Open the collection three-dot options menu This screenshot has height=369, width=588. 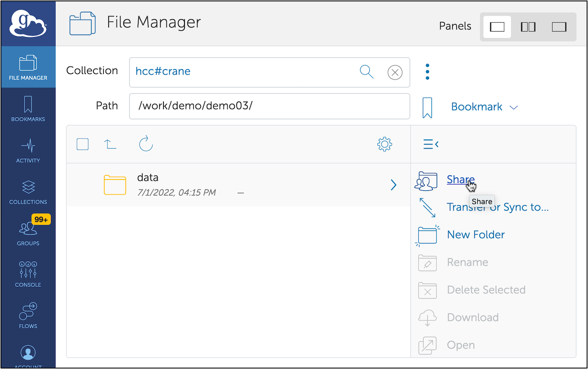tap(428, 72)
